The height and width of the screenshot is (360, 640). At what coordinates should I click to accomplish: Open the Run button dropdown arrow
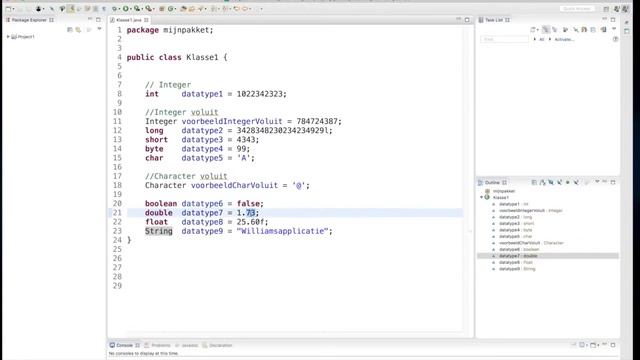[130, 9]
